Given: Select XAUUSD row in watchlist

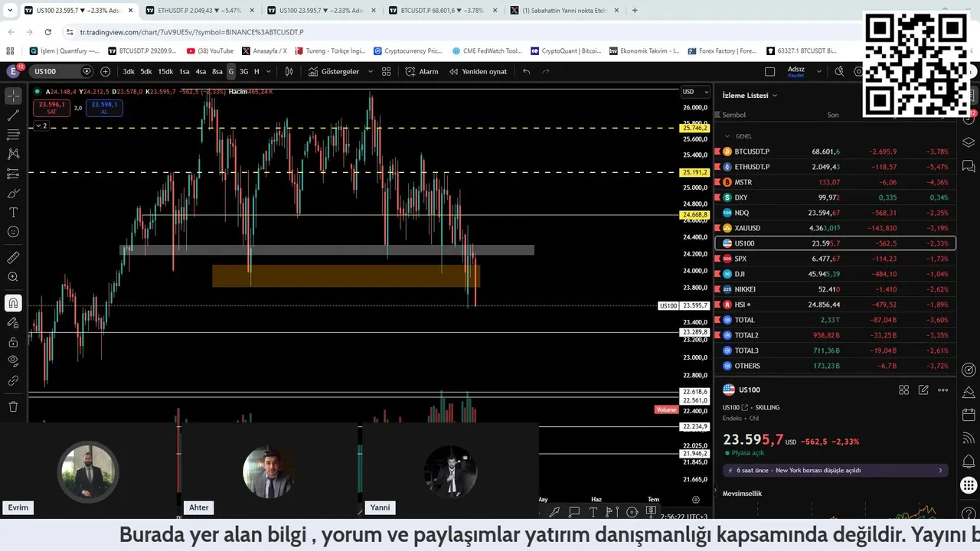Looking at the screenshot, I should tap(835, 228).
